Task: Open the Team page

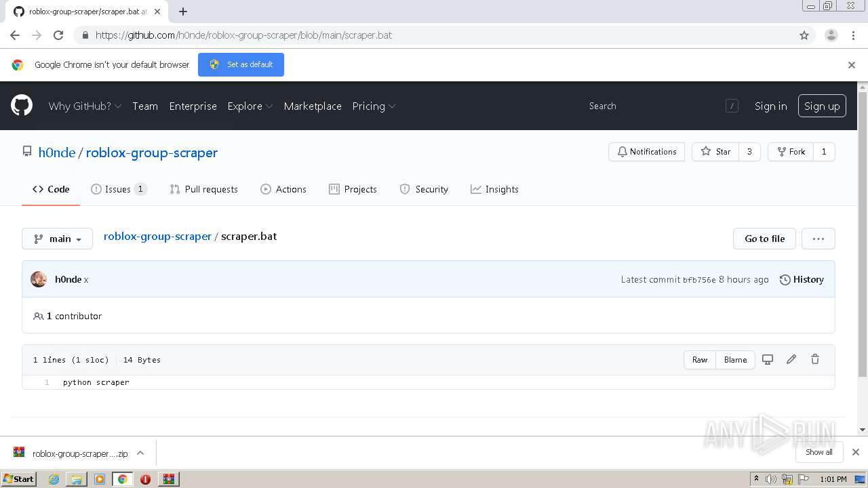Action: [145, 106]
